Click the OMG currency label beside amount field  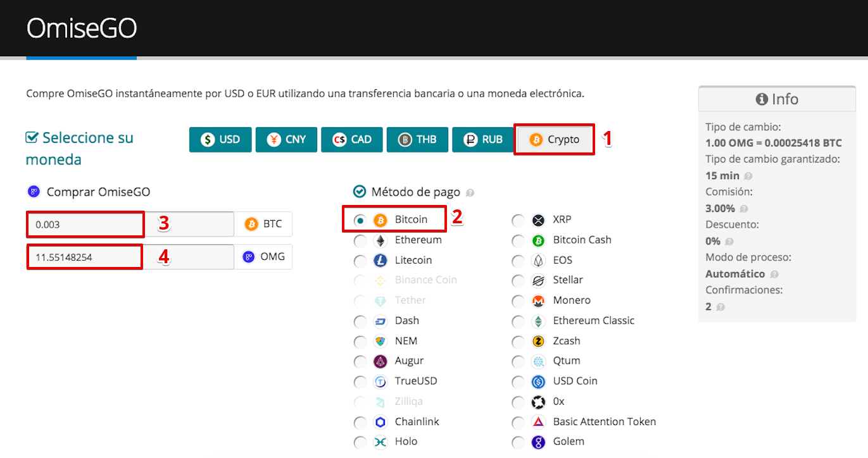pyautogui.click(x=263, y=257)
